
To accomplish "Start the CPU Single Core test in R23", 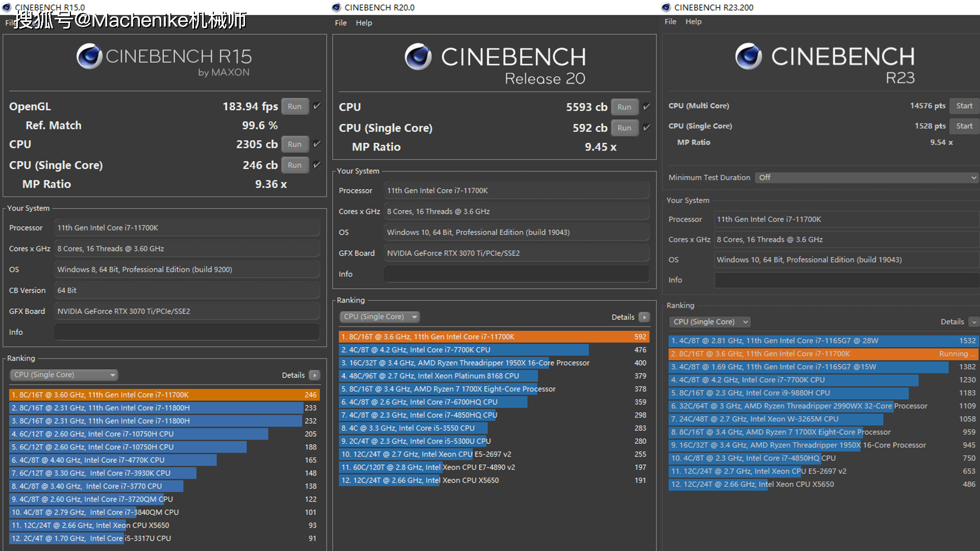I will click(x=964, y=126).
